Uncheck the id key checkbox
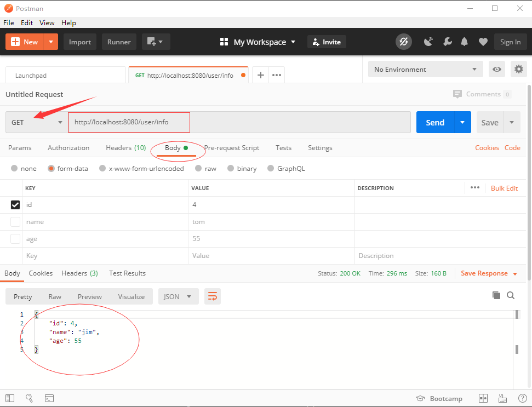The height and width of the screenshot is (407, 532). 15,205
